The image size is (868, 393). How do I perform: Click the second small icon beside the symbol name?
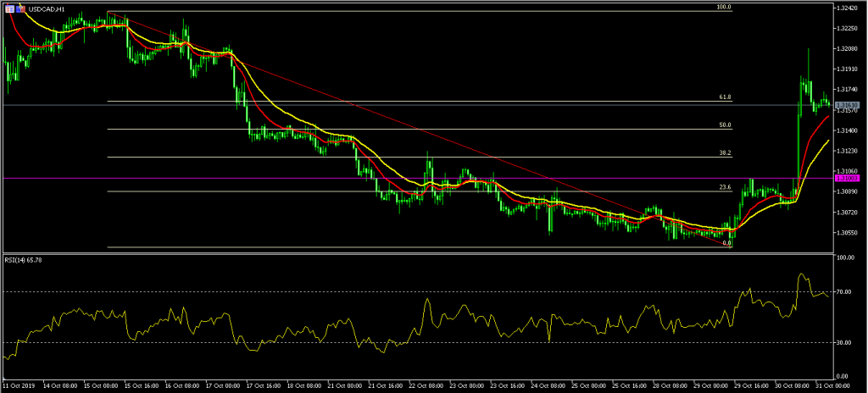tap(21, 8)
